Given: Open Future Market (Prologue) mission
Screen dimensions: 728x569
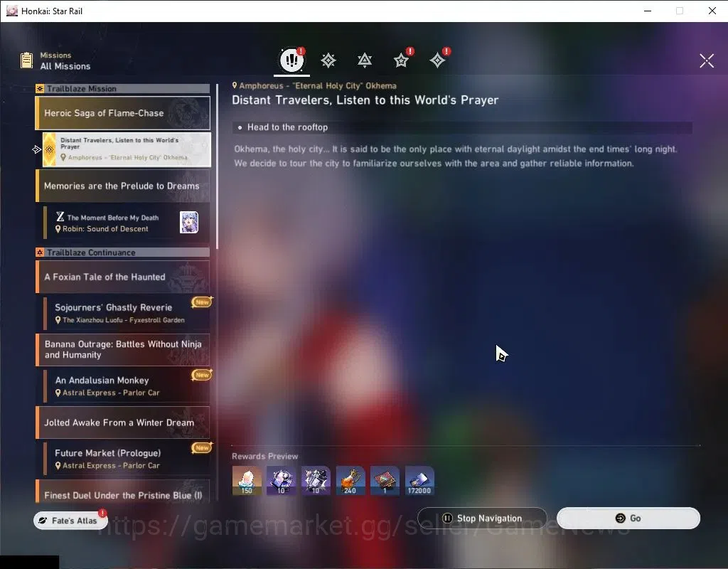Looking at the screenshot, I should click(127, 459).
